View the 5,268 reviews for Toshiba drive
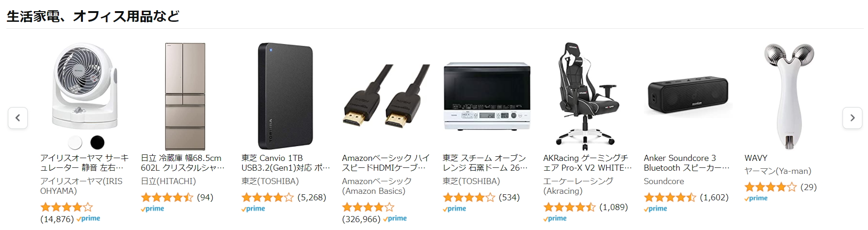This screenshot has height=230, width=868. 312,198
